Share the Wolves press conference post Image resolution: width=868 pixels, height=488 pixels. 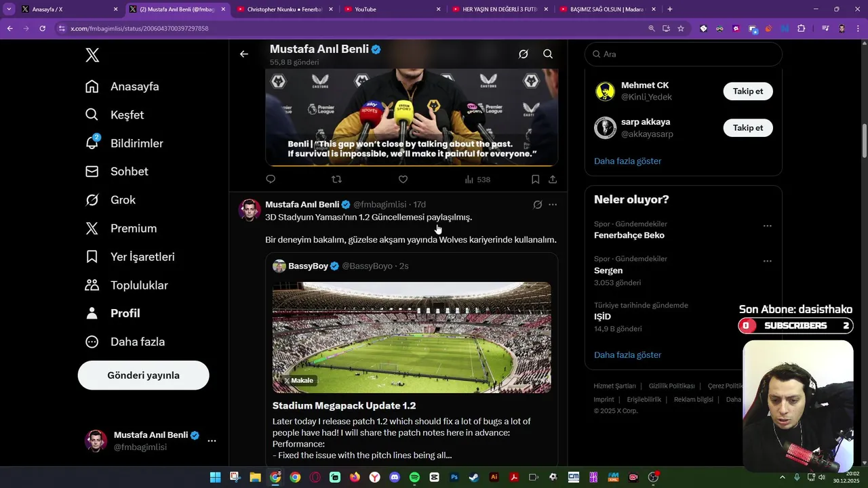553,180
